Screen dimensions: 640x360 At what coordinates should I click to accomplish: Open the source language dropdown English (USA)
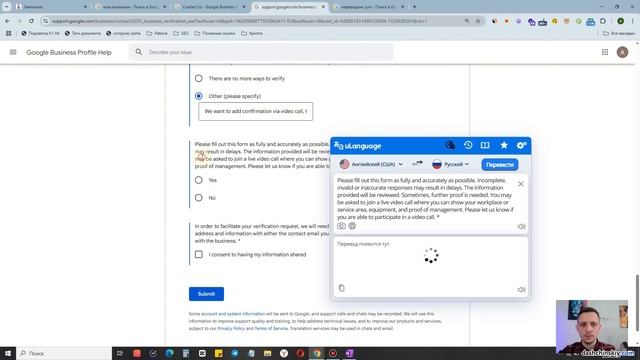(x=371, y=164)
